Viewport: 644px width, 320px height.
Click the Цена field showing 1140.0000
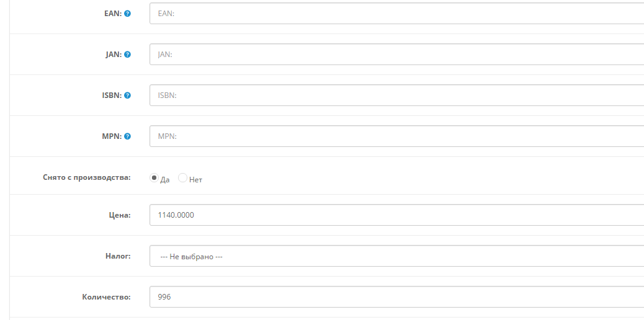click(396, 215)
